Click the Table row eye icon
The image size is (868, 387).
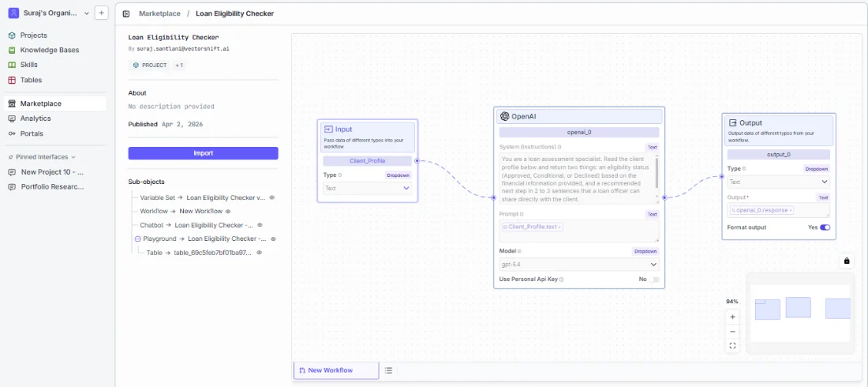click(257, 252)
